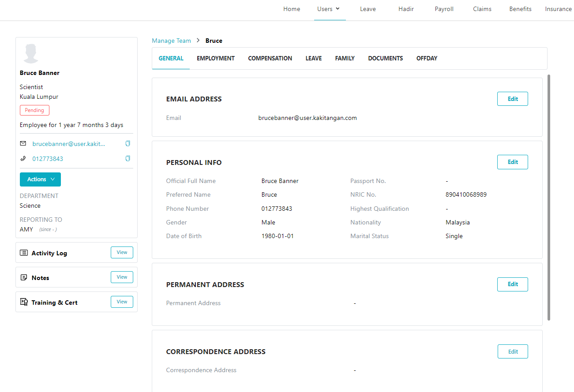This screenshot has height=392, width=574.
Task: Copy phone number 012773843 with copy icon
Action: pyautogui.click(x=128, y=158)
